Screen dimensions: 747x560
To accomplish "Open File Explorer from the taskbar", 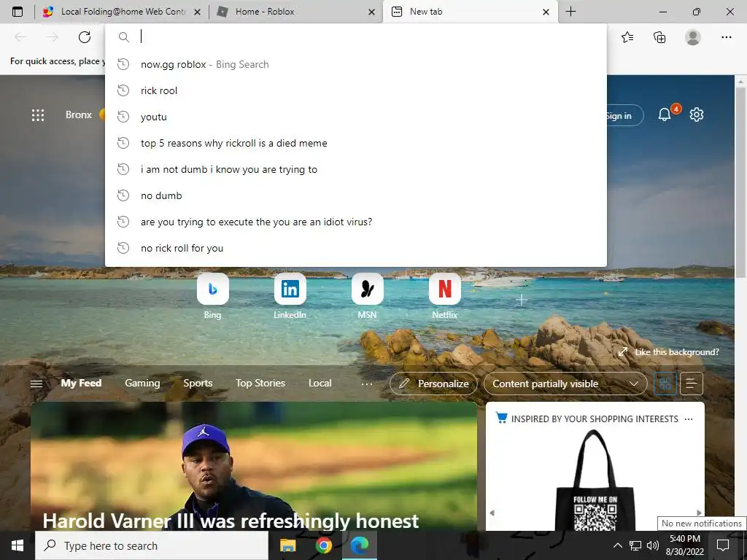I will (x=287, y=545).
